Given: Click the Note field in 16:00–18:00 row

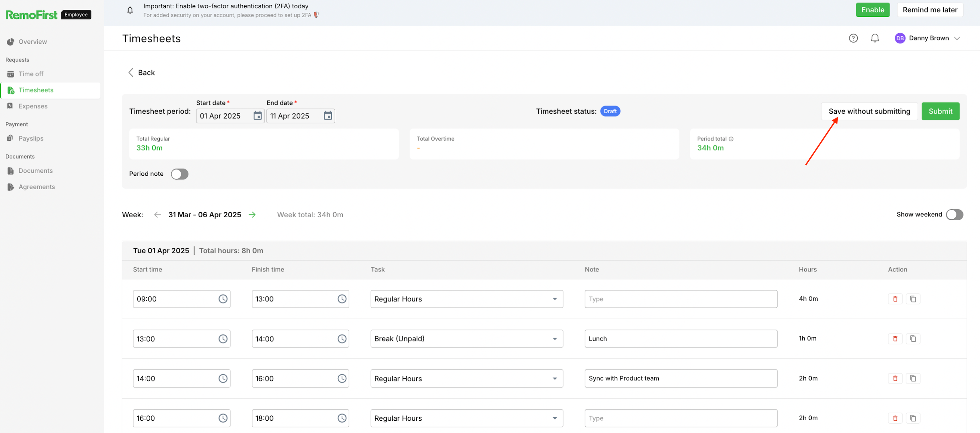Looking at the screenshot, I should pos(681,418).
